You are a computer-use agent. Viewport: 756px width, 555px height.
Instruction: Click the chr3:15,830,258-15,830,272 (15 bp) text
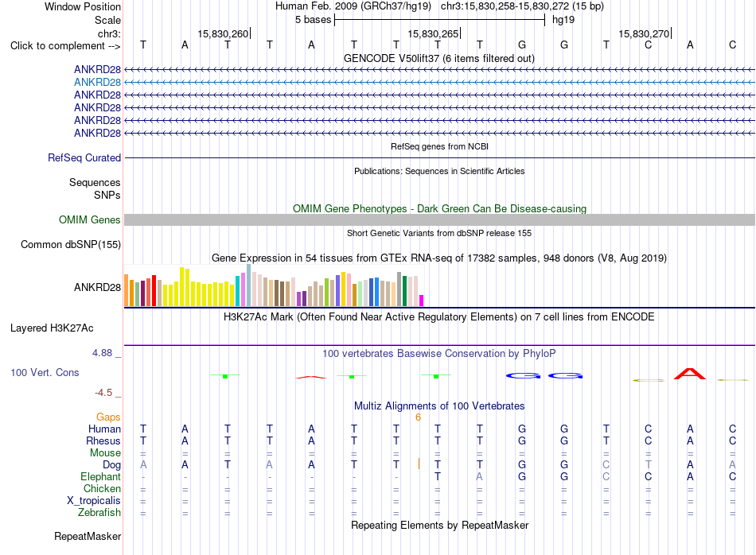(x=522, y=6)
